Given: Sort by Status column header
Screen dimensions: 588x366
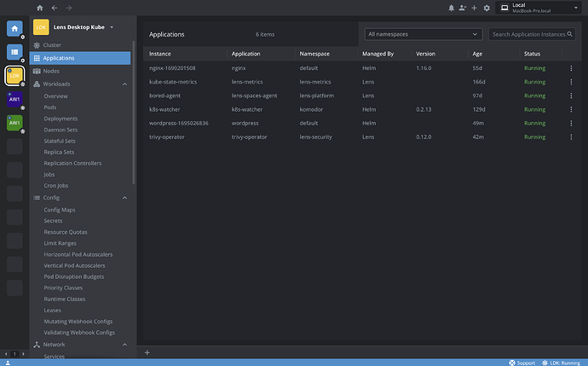Looking at the screenshot, I should coord(532,54).
